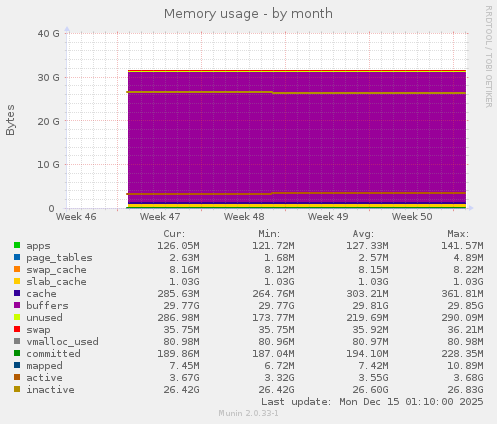The width and height of the screenshot is (497, 424).
Task: Click the 'Week 48' axis label
Action: tap(244, 217)
